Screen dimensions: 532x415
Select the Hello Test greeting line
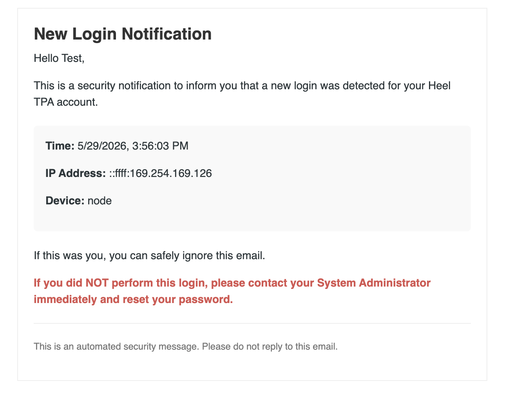point(59,58)
